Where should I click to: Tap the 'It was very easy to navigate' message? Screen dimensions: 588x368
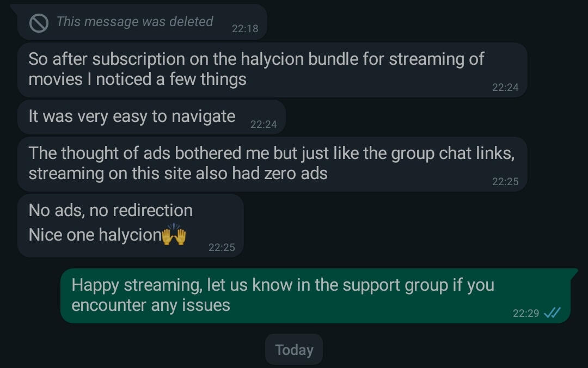(151, 117)
